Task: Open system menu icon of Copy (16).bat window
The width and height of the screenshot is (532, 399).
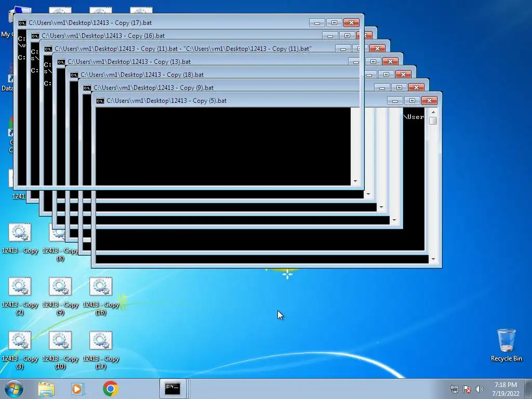Action: pos(35,36)
